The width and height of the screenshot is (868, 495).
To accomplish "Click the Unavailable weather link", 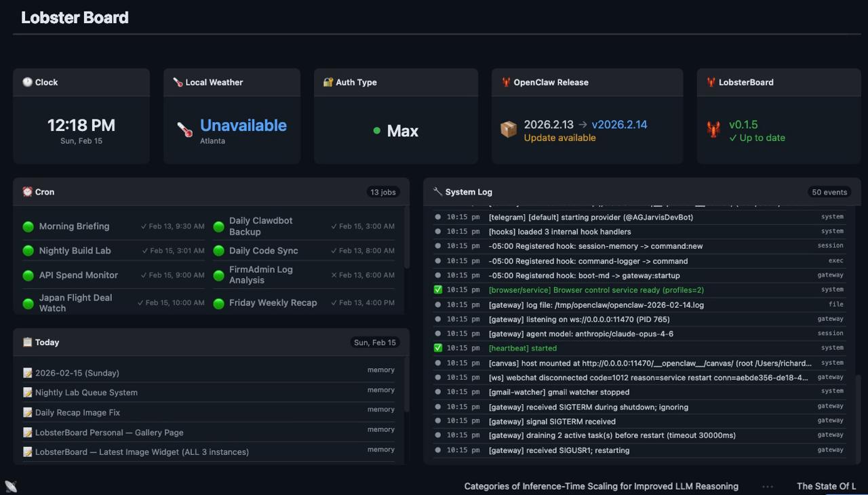I will pyautogui.click(x=243, y=125).
